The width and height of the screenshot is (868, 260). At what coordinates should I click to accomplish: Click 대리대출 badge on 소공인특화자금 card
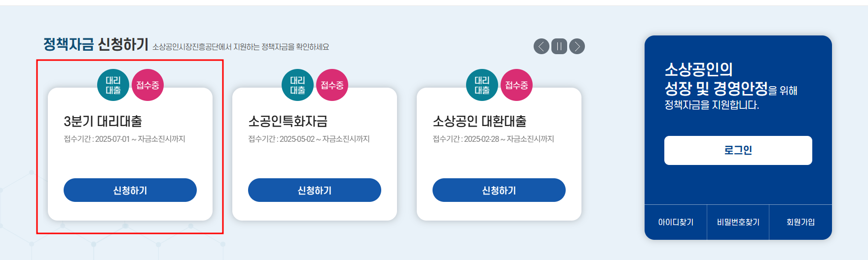coord(297,85)
